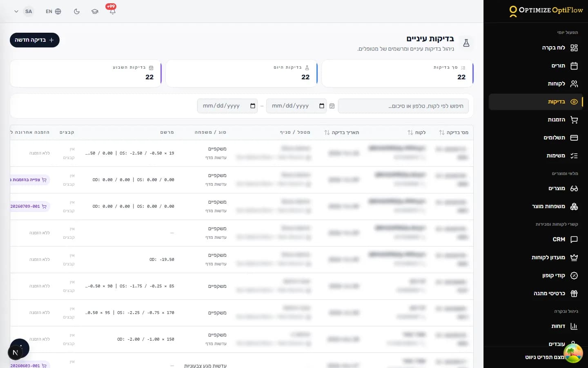Open the CRM chat bubble icon
Screen dimensions: 588x368
pos(574,240)
